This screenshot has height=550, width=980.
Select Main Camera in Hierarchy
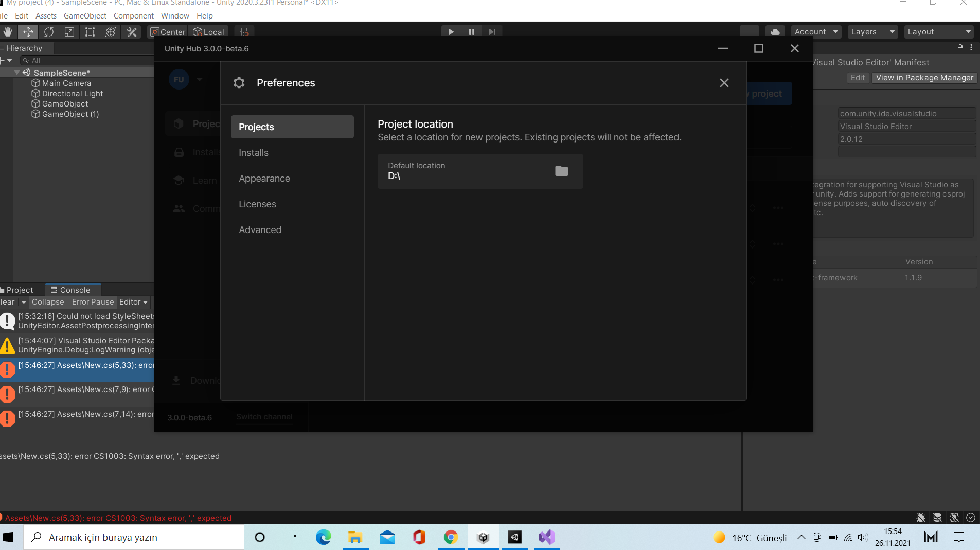66,83
